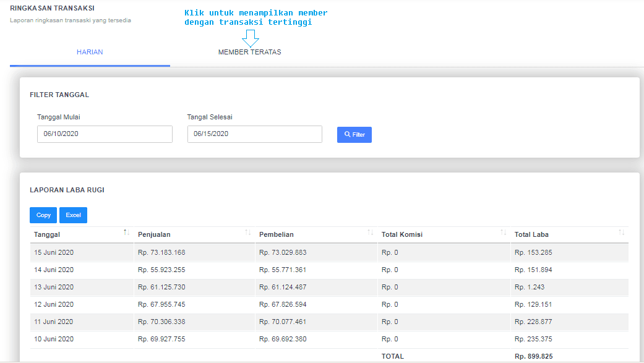644x363 pixels.
Task: Export the table with Excel button
Action: [x=73, y=215]
